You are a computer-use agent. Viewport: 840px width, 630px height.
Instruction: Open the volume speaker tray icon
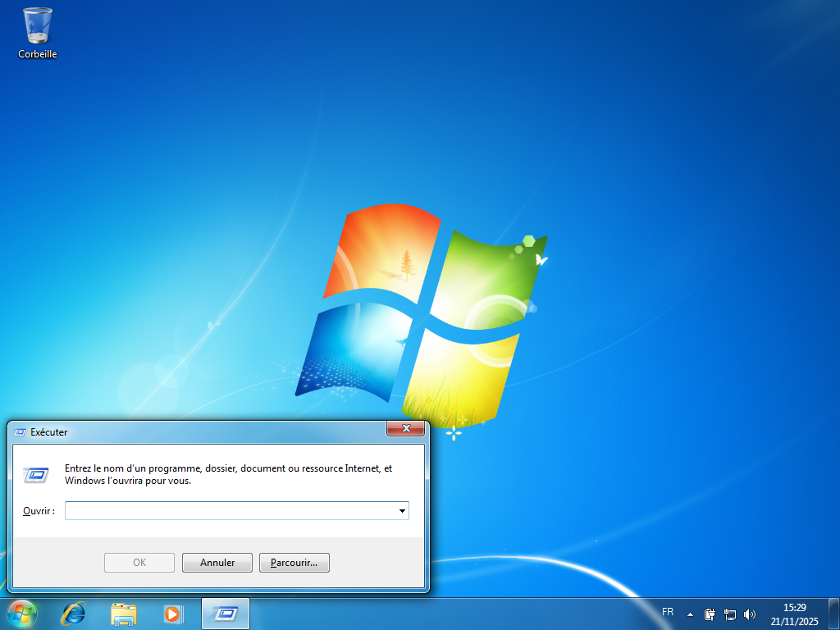tap(749, 614)
